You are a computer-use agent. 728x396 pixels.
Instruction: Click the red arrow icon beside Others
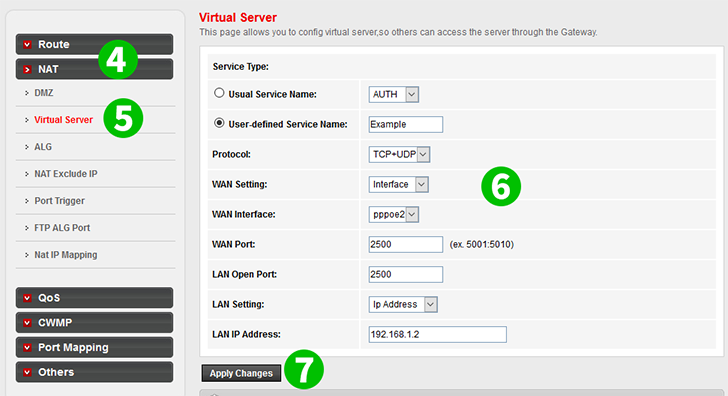coord(27,372)
